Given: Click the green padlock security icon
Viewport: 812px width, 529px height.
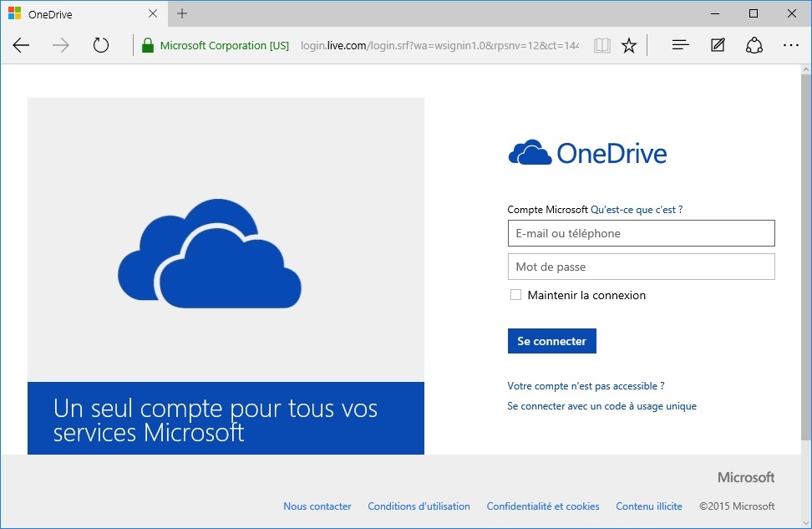Looking at the screenshot, I should pos(148,46).
